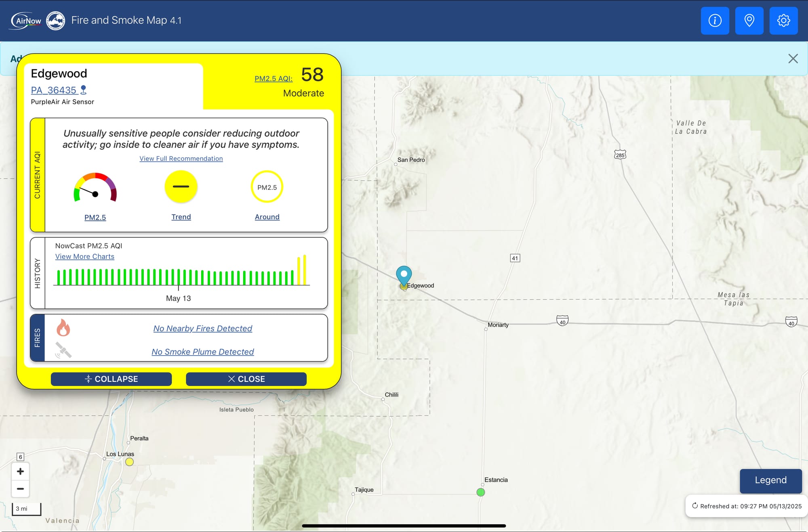
Task: Click the blue Edgewood map pin
Action: click(404, 275)
